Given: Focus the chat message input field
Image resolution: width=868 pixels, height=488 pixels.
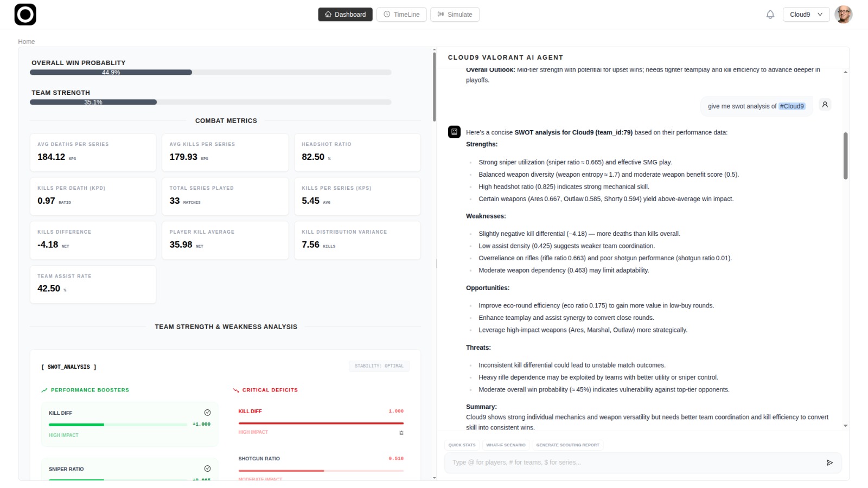Looking at the screenshot, I should pyautogui.click(x=635, y=463).
